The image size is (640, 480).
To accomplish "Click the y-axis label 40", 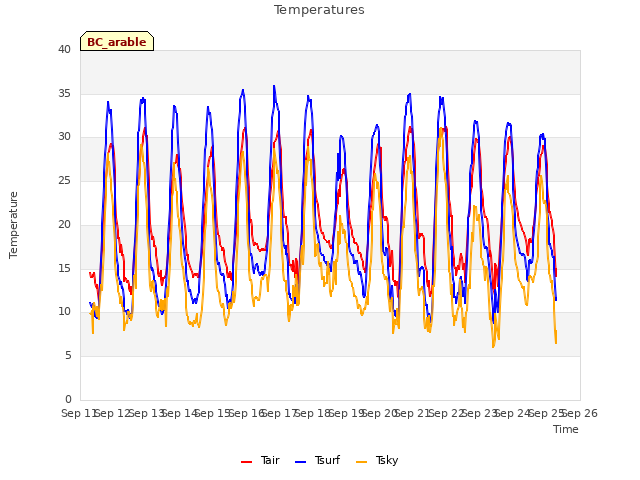I will point(64,50).
